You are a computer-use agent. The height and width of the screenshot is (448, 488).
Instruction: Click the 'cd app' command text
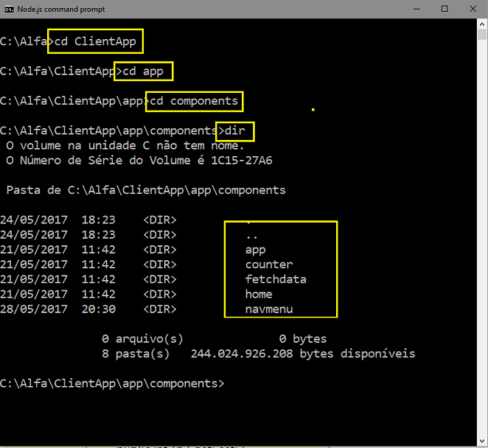click(x=143, y=71)
